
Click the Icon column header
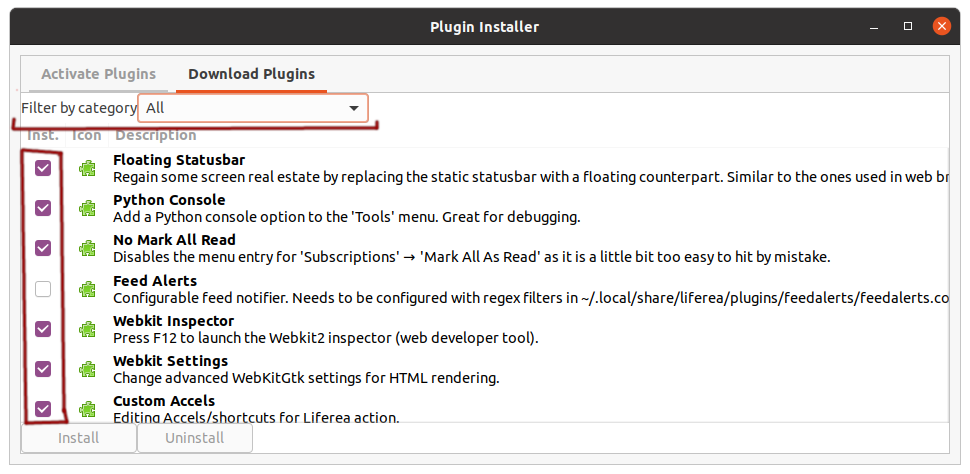coord(87,135)
